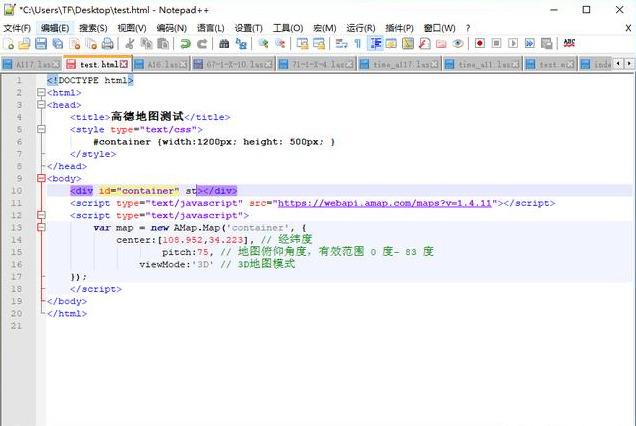This screenshot has width=636, height=426.
Task: Close the A16 tab
Action: click(183, 64)
